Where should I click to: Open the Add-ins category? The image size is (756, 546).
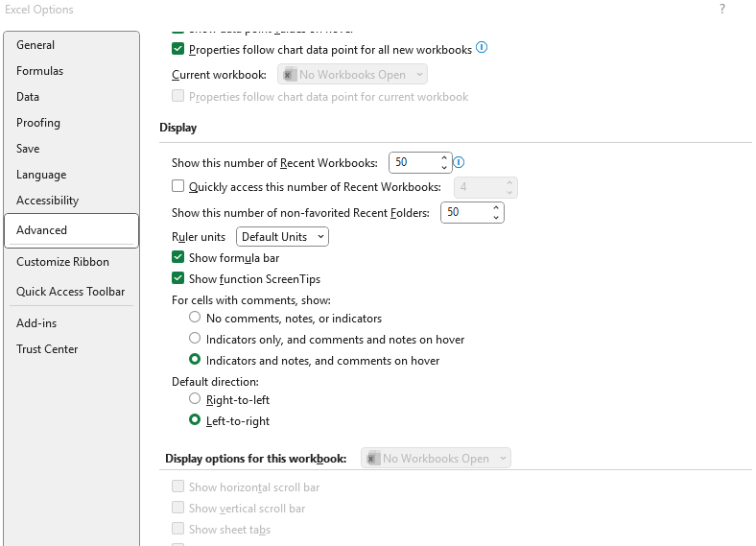pos(71,323)
